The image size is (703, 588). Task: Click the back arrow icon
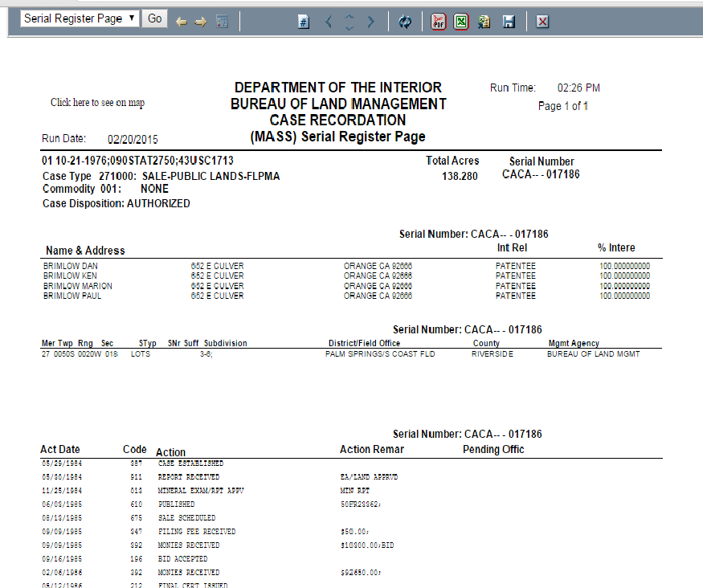tap(182, 22)
